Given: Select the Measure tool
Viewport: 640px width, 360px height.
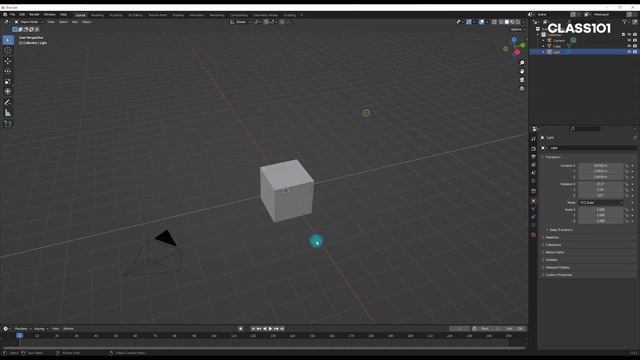Looking at the screenshot, I should [8, 113].
